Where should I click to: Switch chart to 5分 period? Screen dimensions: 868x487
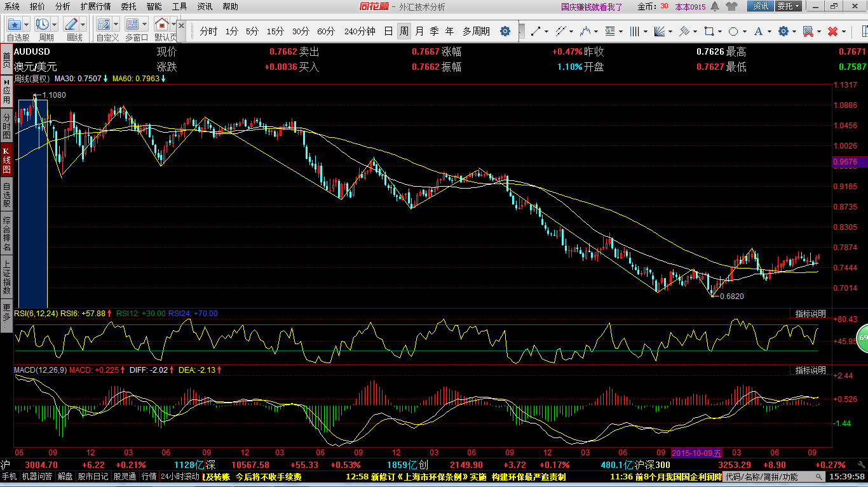tap(252, 31)
